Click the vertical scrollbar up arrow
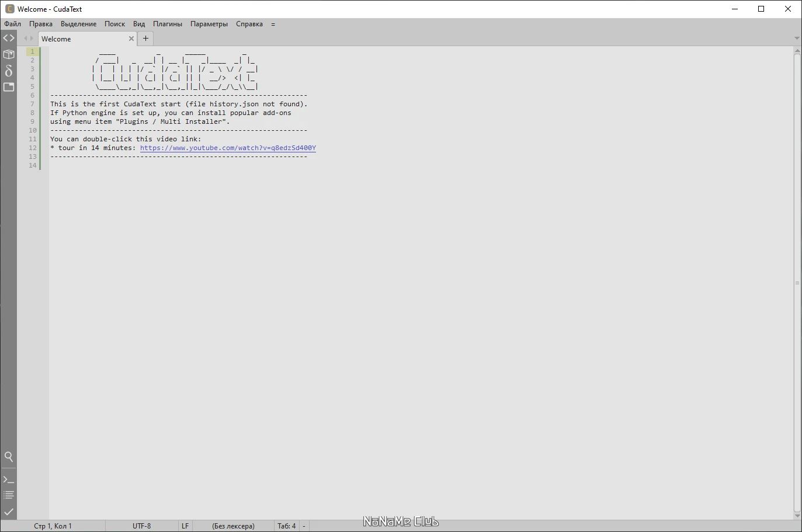Image resolution: width=802 pixels, height=532 pixels. click(x=797, y=51)
